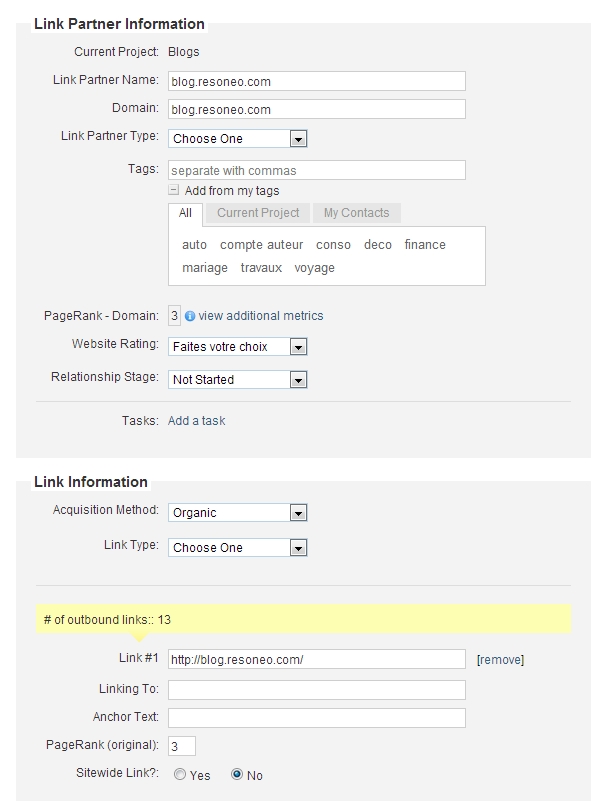The image size is (604, 801).
Task: Click the Add a task link
Action: [x=197, y=420]
